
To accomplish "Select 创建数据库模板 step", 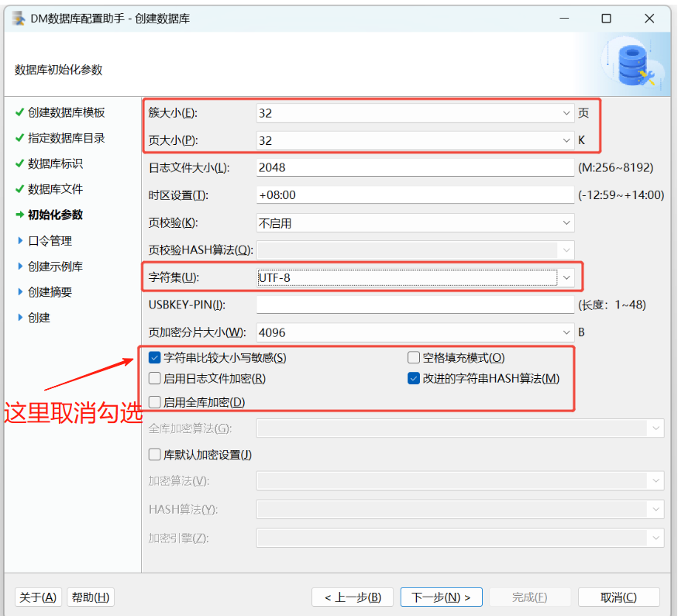I will pos(66,112).
